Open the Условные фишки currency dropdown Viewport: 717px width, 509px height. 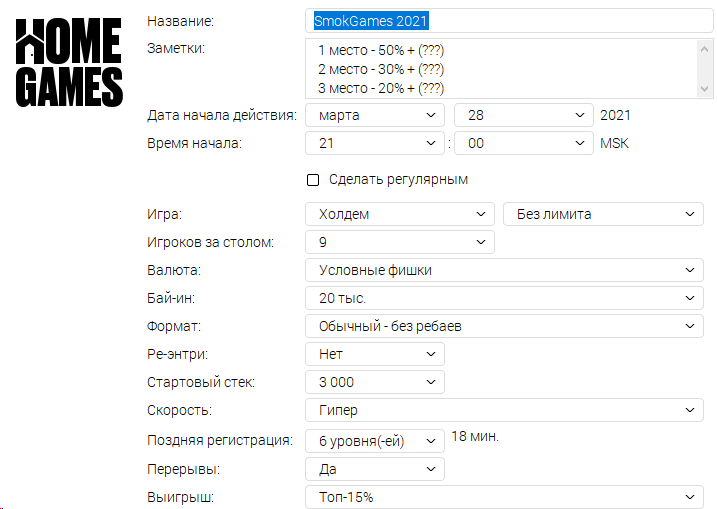click(x=504, y=270)
